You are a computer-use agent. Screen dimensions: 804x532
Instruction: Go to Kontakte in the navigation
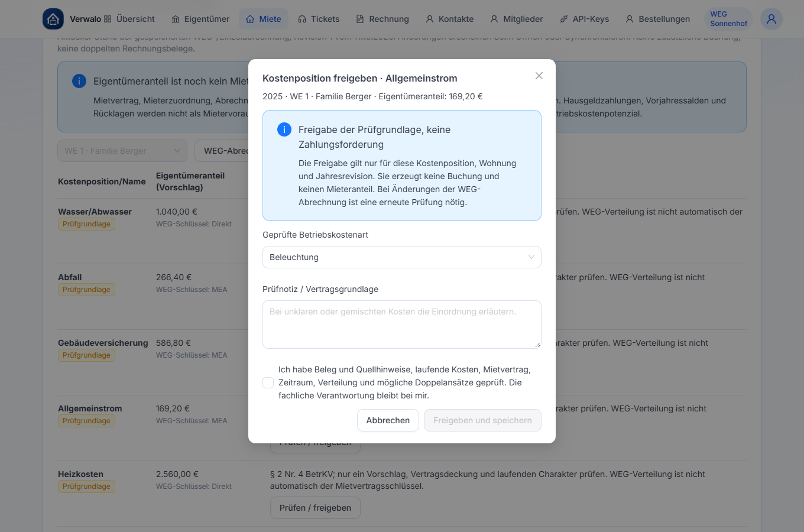point(450,19)
